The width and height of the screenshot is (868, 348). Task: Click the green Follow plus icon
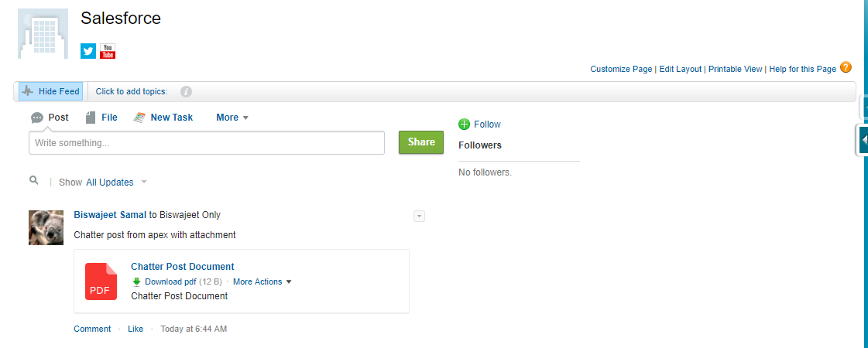(464, 125)
